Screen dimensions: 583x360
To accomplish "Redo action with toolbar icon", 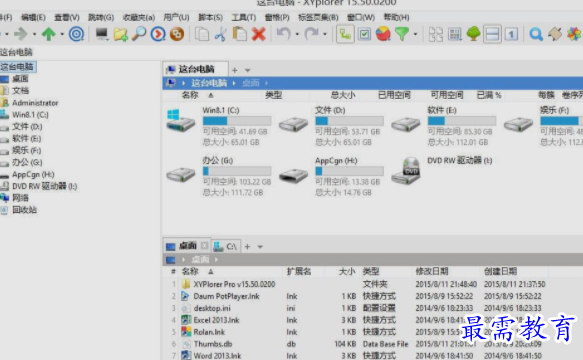I will click(311, 34).
